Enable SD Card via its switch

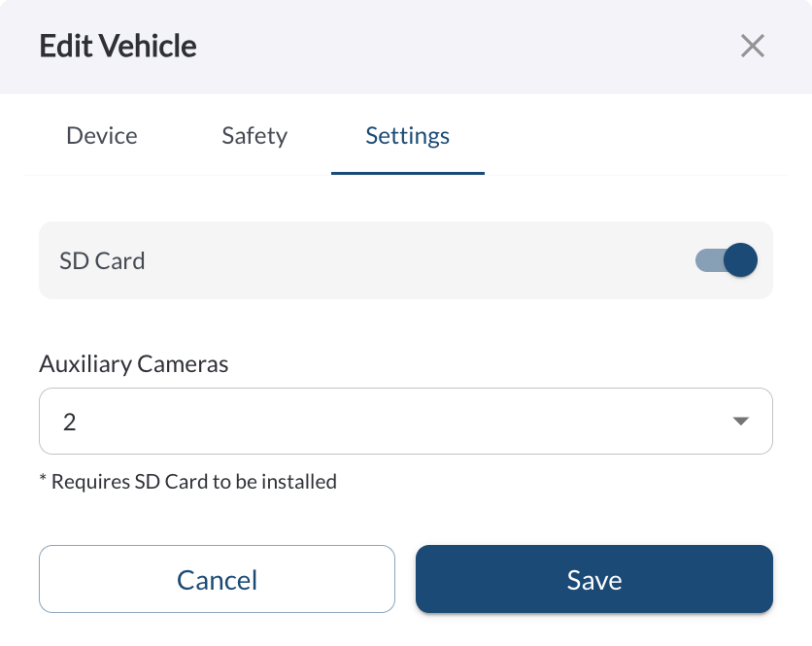(725, 259)
